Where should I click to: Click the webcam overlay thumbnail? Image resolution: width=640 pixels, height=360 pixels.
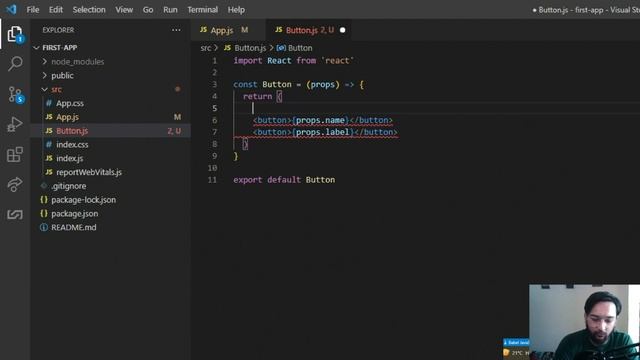(584, 322)
